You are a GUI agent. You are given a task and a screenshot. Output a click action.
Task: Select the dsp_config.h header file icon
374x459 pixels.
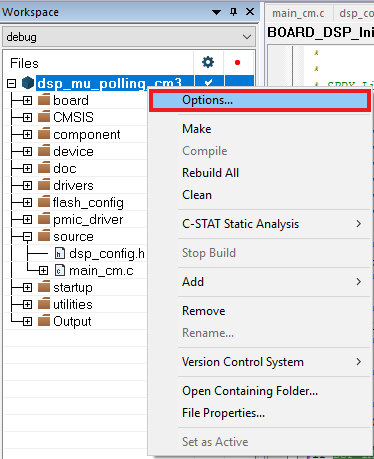59,254
